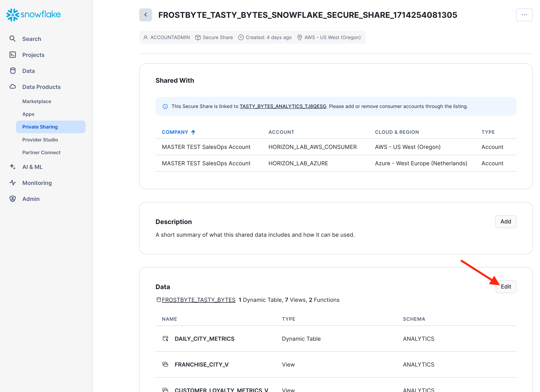Select the FRANCHISE_CITY_V view row
Image resolution: width=540 pixels, height=392 pixels.
tap(201, 364)
